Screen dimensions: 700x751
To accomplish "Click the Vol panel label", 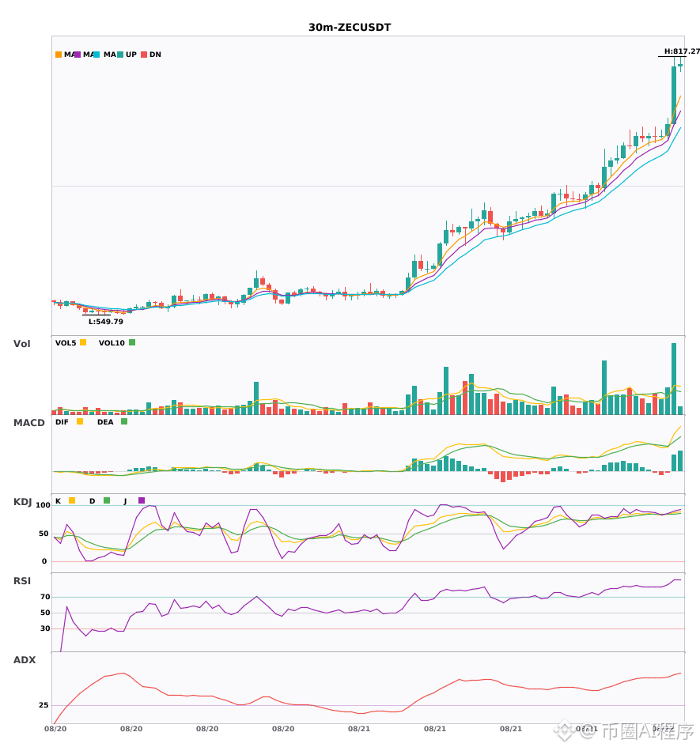I will (x=22, y=344).
